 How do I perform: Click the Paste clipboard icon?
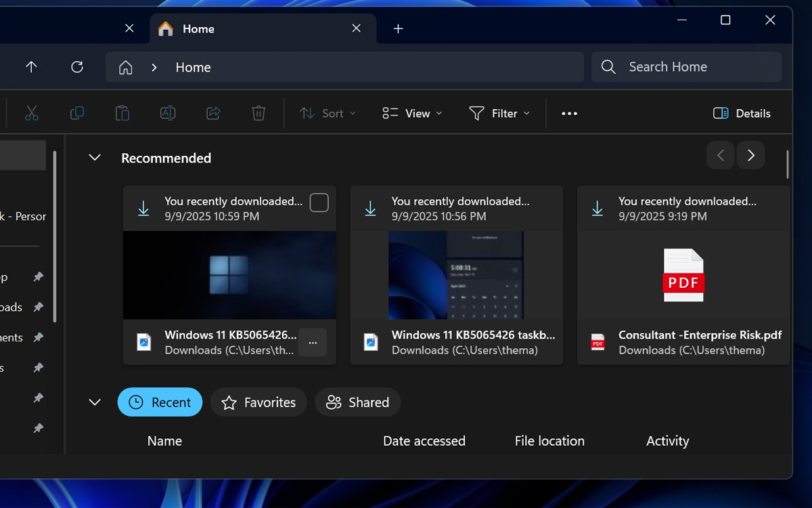pyautogui.click(x=122, y=113)
